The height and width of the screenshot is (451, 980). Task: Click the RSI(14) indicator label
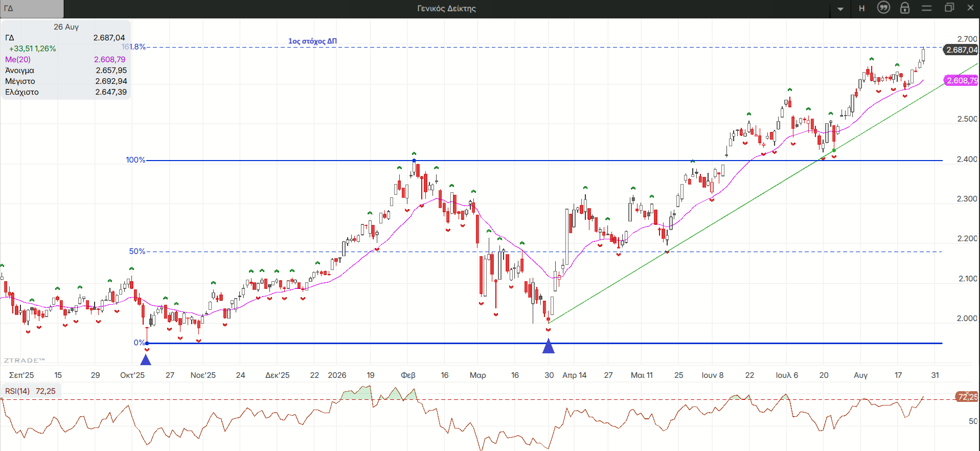[17, 391]
